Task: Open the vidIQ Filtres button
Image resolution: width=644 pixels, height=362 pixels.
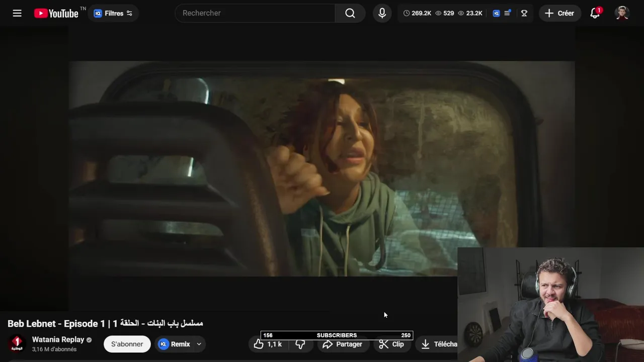Action: click(113, 13)
